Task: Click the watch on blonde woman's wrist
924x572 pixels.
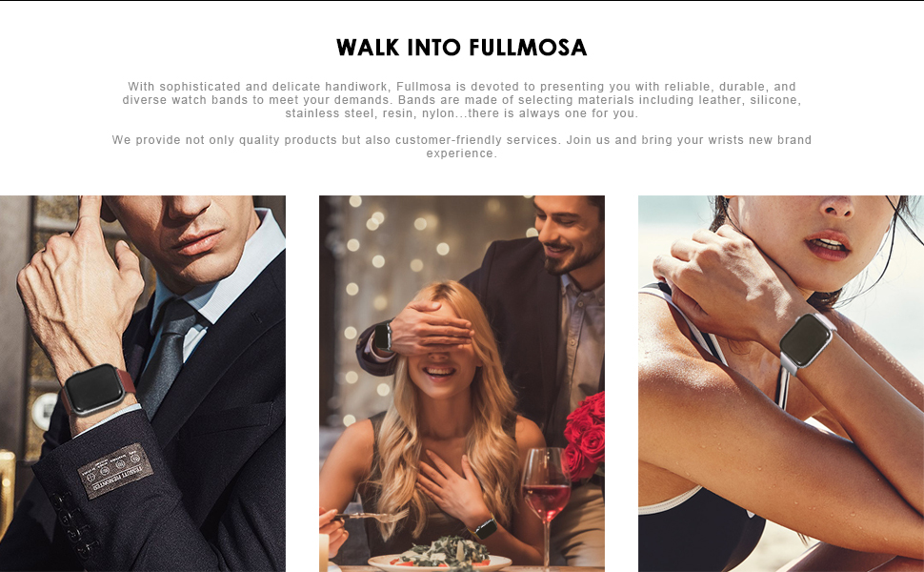Action: point(486,528)
